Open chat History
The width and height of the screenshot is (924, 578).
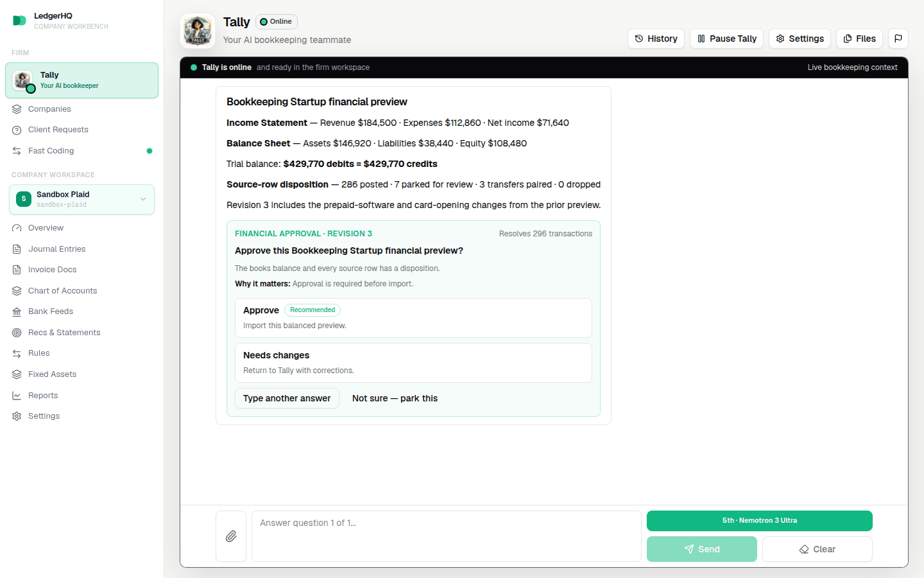tap(656, 39)
